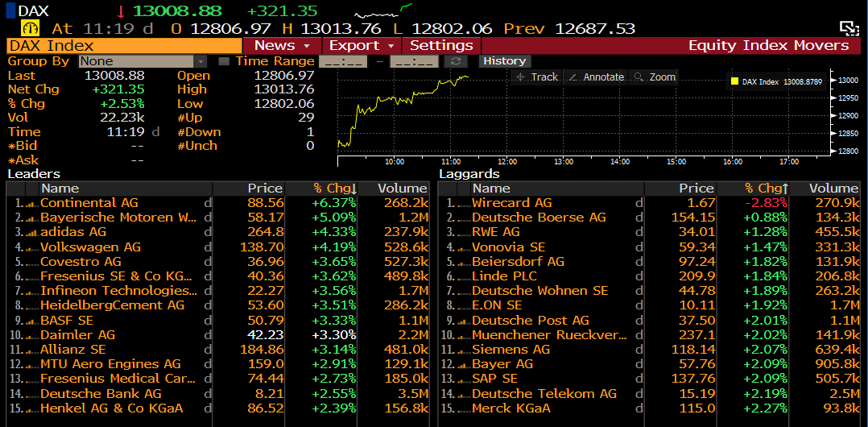
Task: Click Wirecard's -2.83% change value
Action: (x=767, y=203)
